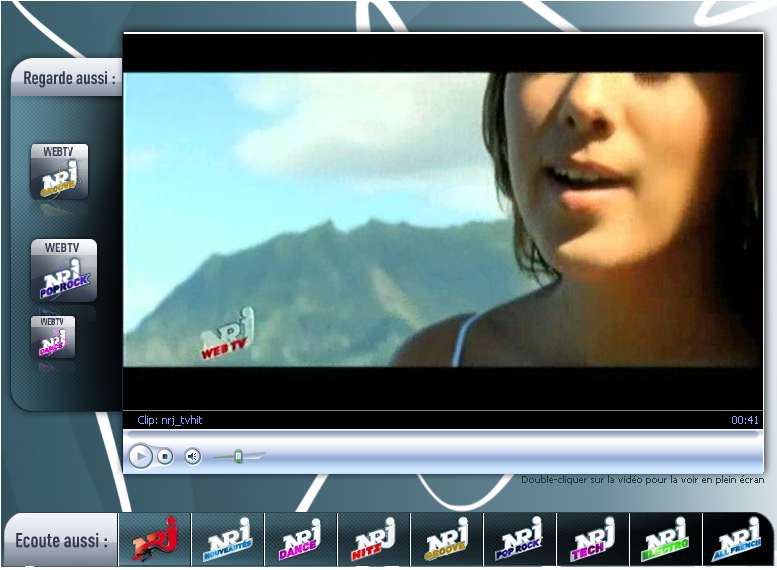Click the 'Regarde aussi :' heading
The height and width of the screenshot is (570, 777).
tap(69, 78)
